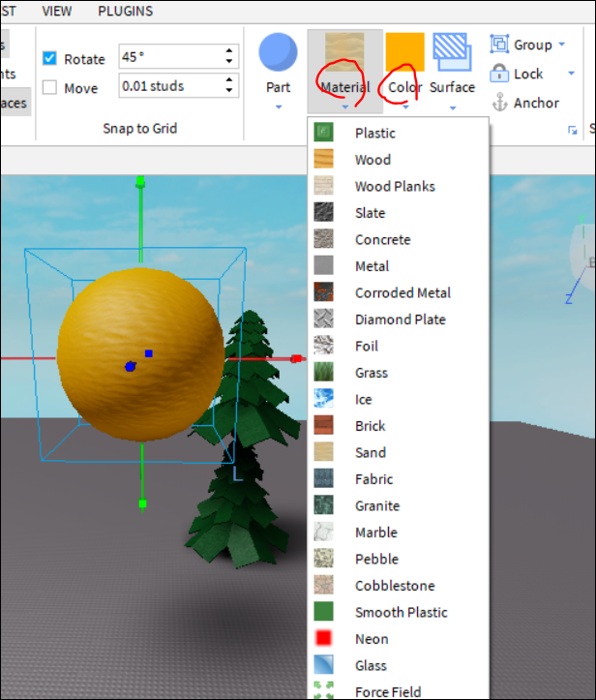
Task: Select the Ice texture icon
Action: (x=323, y=399)
